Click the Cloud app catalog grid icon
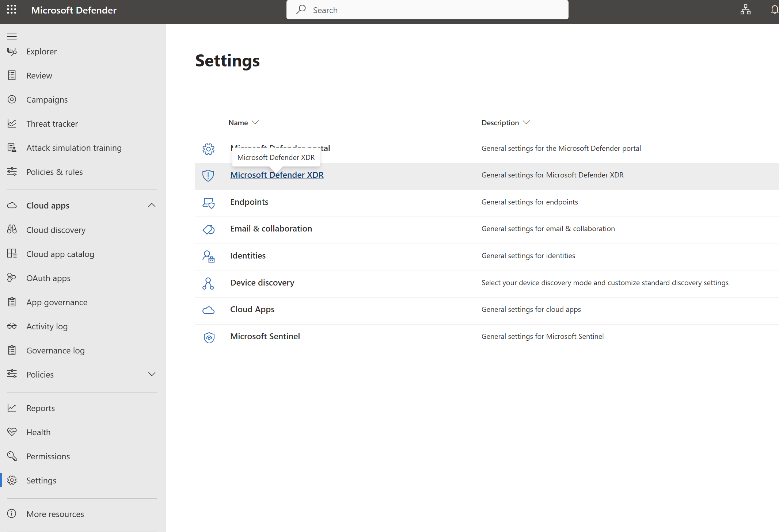Viewport: 779px width, 532px height. pos(12,254)
